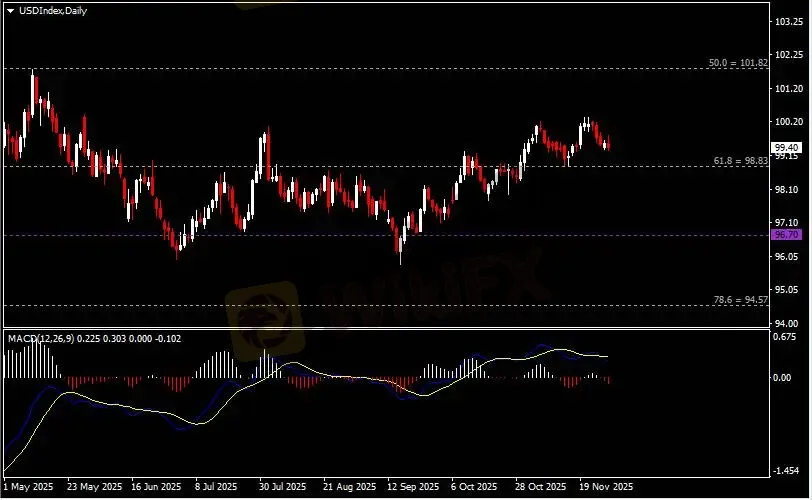The height and width of the screenshot is (500, 812).
Task: Click the 103.25 price axis value
Action: click(x=789, y=22)
